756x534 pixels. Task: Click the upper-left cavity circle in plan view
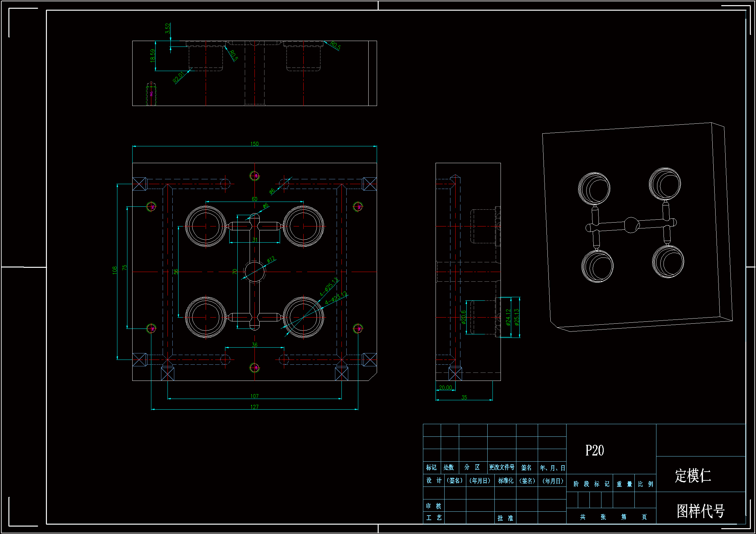pyautogui.click(x=206, y=226)
